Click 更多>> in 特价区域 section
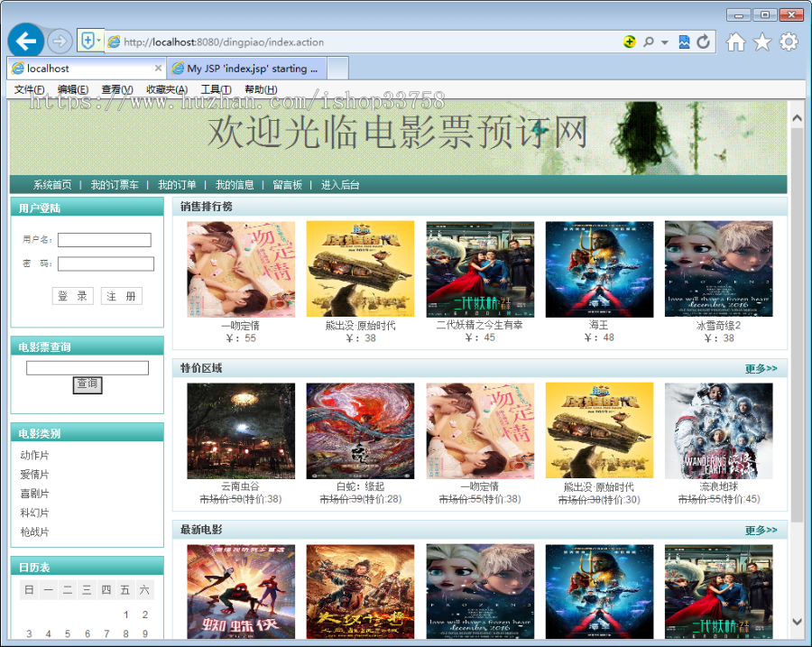Screen dimensions: 812x647 click(x=761, y=369)
